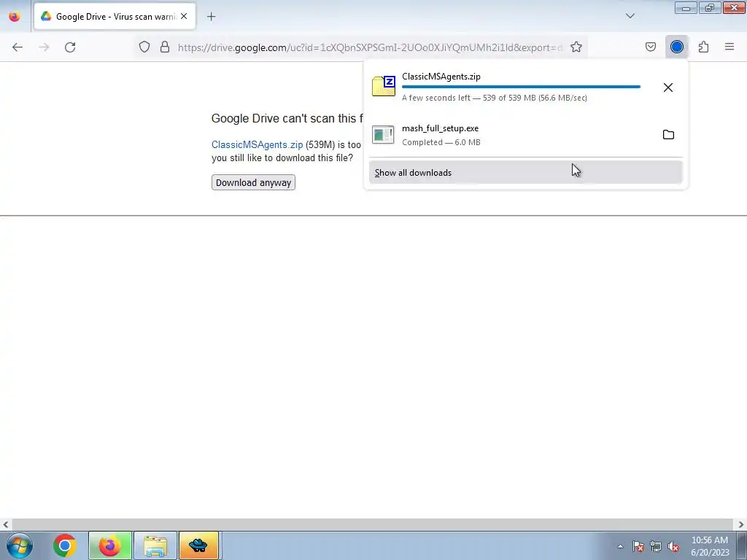Reload the Google Drive page
Viewport: 747px width, 560px height.
point(70,47)
